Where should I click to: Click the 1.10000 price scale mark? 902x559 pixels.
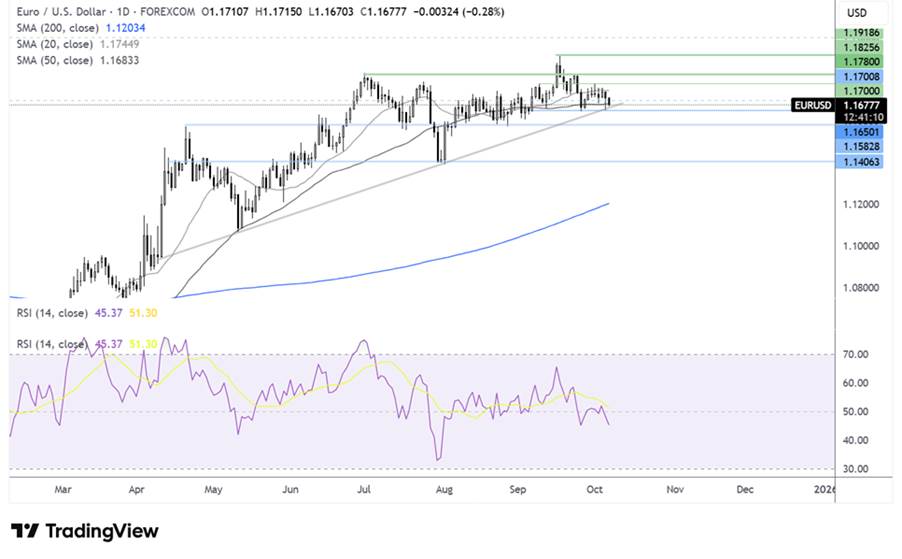858,246
